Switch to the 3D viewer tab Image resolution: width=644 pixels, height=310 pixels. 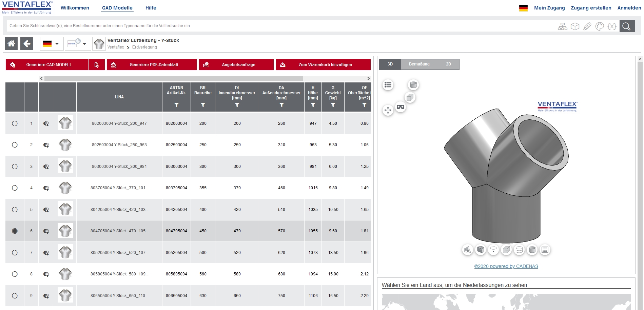point(390,64)
